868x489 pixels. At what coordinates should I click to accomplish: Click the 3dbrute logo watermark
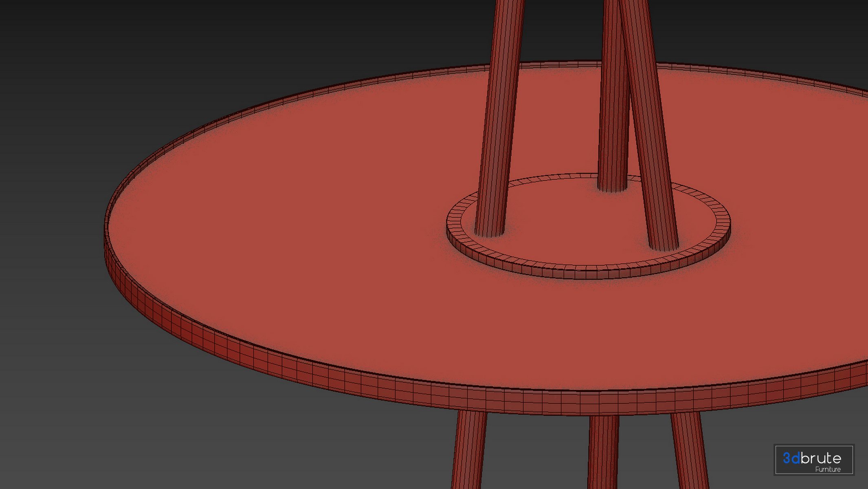tap(813, 460)
